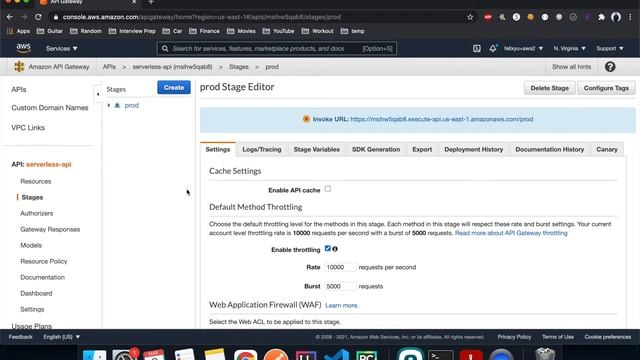Open the Trash in the dock

545,353
